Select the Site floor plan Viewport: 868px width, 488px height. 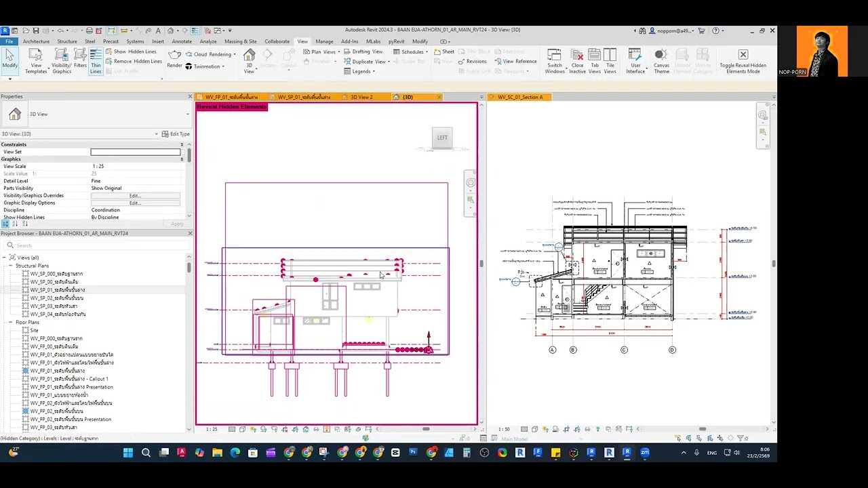(34, 330)
